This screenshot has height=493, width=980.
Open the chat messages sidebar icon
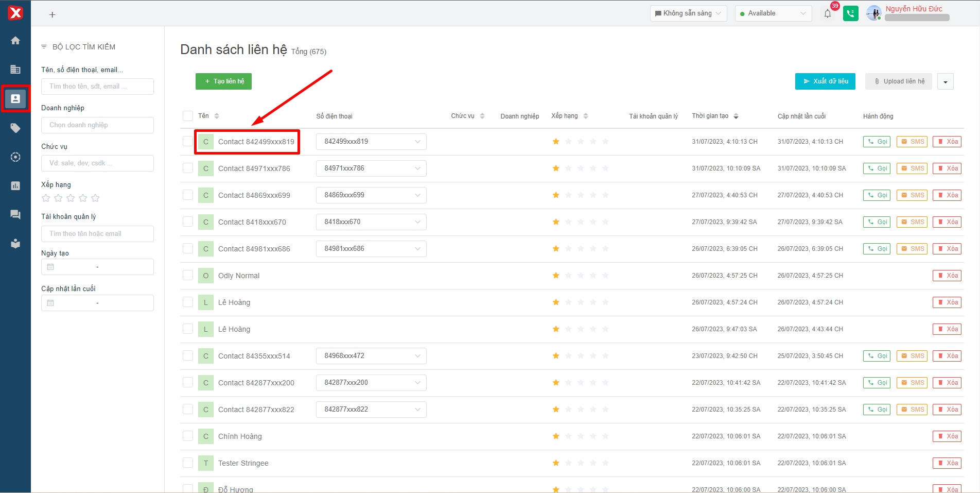15,214
